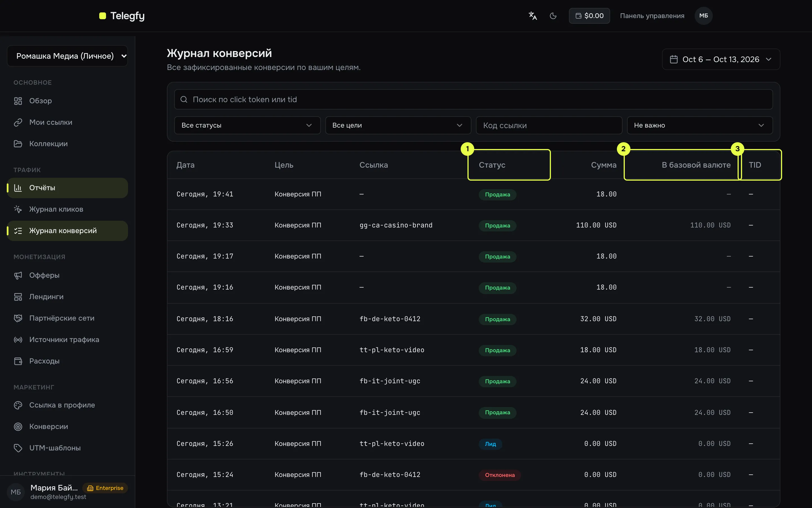The image size is (812, 508).
Task: Open Панель управления link
Action: pyautogui.click(x=652, y=16)
